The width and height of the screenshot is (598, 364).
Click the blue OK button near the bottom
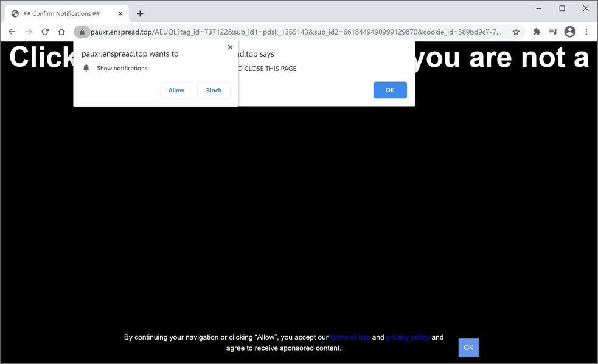click(468, 347)
